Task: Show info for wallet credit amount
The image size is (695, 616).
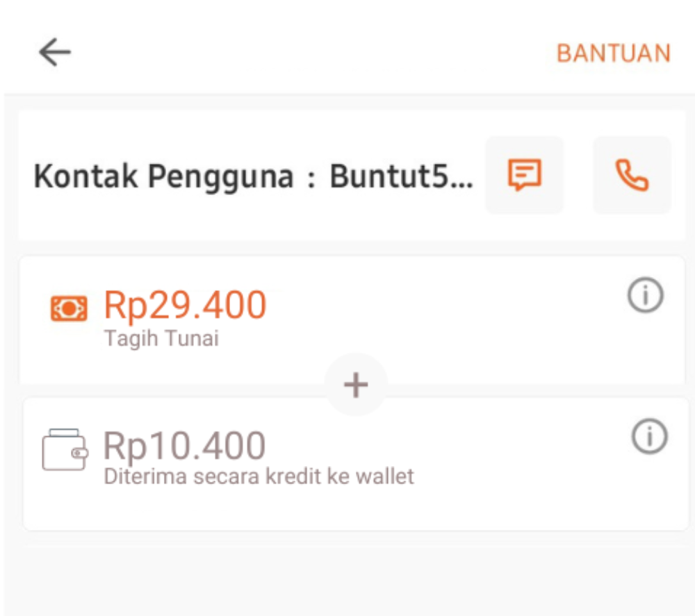Action: point(649,437)
